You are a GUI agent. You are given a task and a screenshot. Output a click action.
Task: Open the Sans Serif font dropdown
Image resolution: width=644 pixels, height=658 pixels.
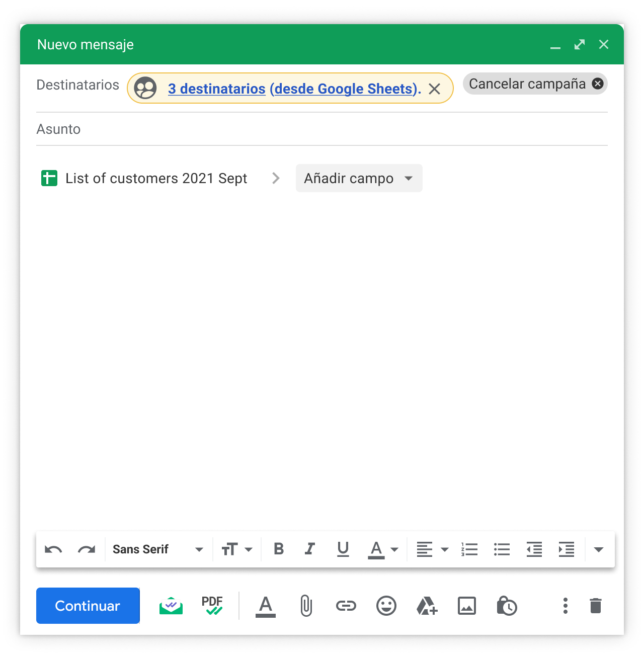158,549
